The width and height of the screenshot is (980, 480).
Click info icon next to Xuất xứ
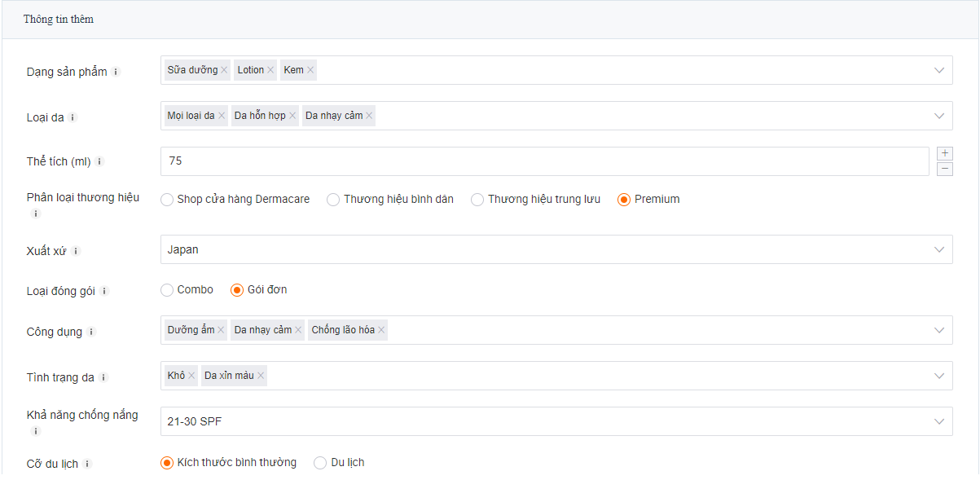pyautogui.click(x=77, y=251)
